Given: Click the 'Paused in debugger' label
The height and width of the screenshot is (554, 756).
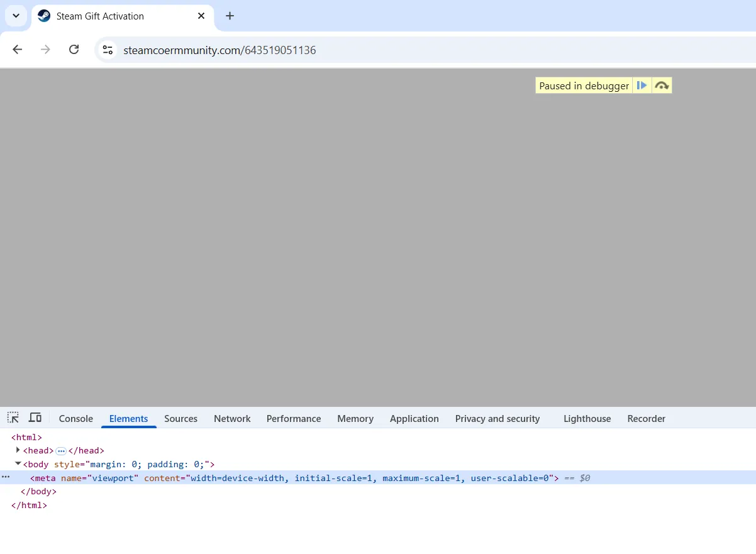Looking at the screenshot, I should click(584, 86).
